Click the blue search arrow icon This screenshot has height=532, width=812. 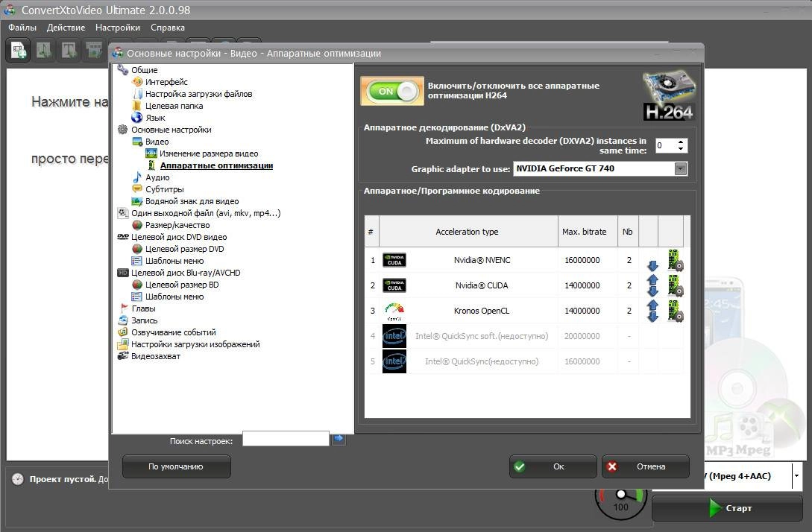[339, 439]
